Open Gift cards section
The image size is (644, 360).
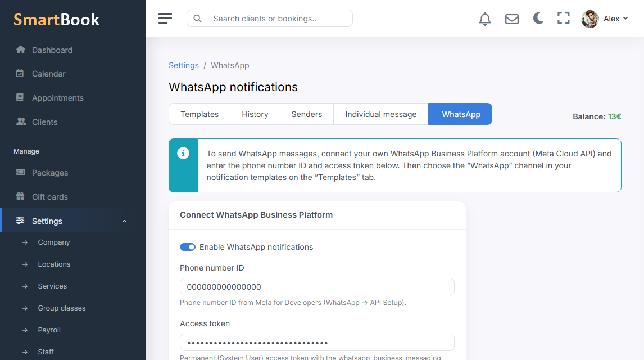click(49, 197)
